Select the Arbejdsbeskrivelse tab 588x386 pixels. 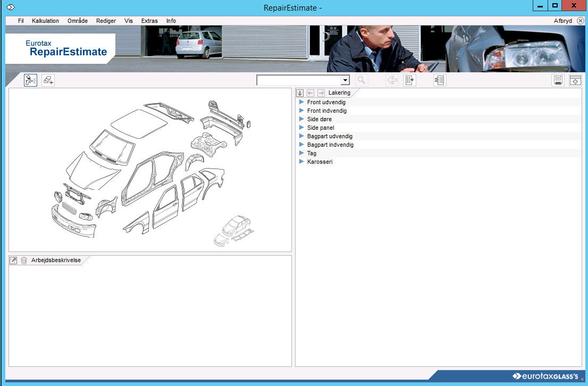(x=56, y=261)
